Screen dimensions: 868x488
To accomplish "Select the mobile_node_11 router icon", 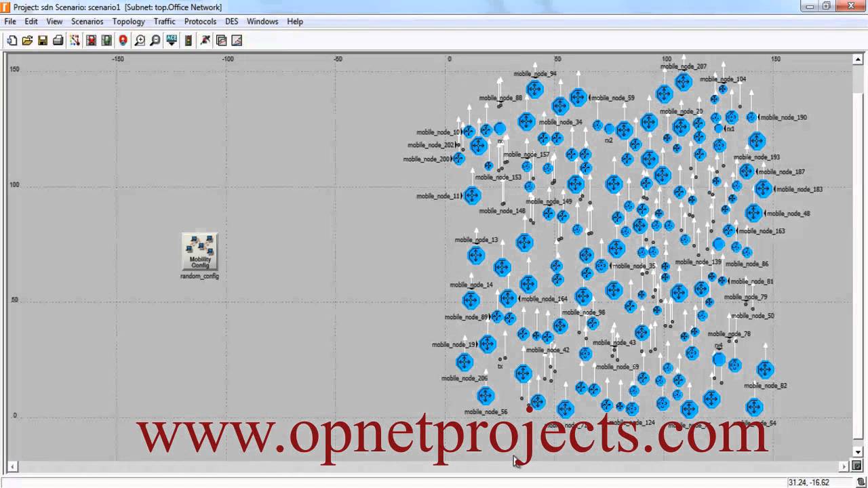I will 472,196.
